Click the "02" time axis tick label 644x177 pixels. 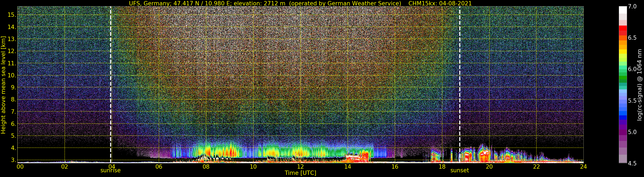65,166
